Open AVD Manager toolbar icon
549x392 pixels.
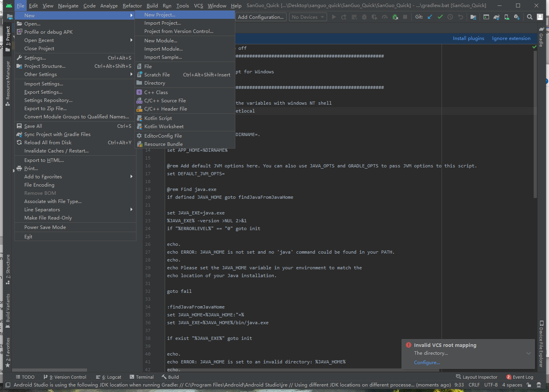(507, 17)
